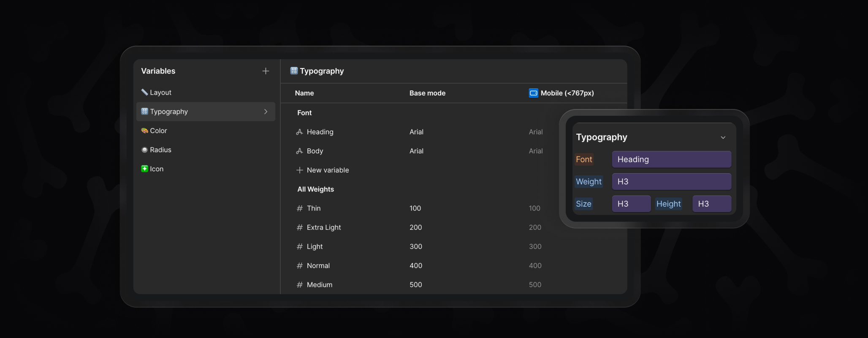Image resolution: width=868 pixels, height=338 pixels.
Task: Select the Typography collection in sidebar
Action: coord(206,112)
